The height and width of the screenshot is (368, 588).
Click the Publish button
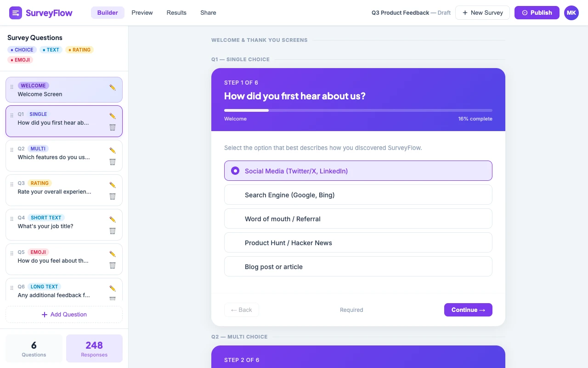tap(537, 12)
